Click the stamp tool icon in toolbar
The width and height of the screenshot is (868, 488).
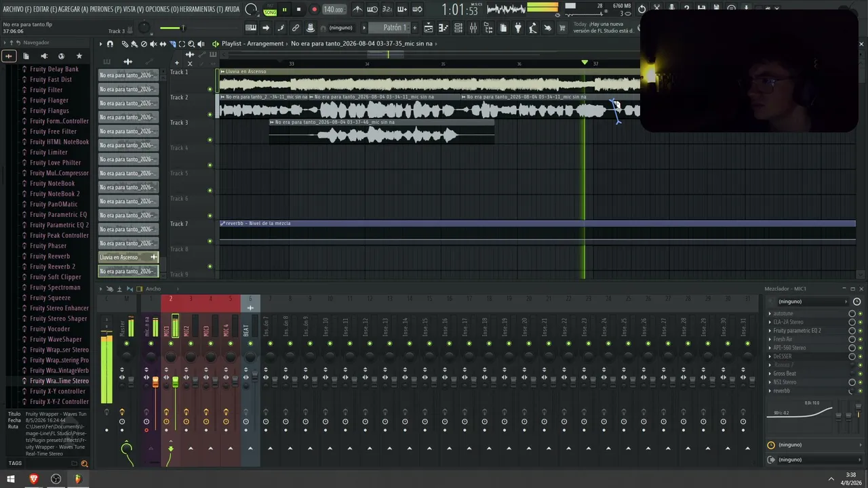[x=311, y=28]
